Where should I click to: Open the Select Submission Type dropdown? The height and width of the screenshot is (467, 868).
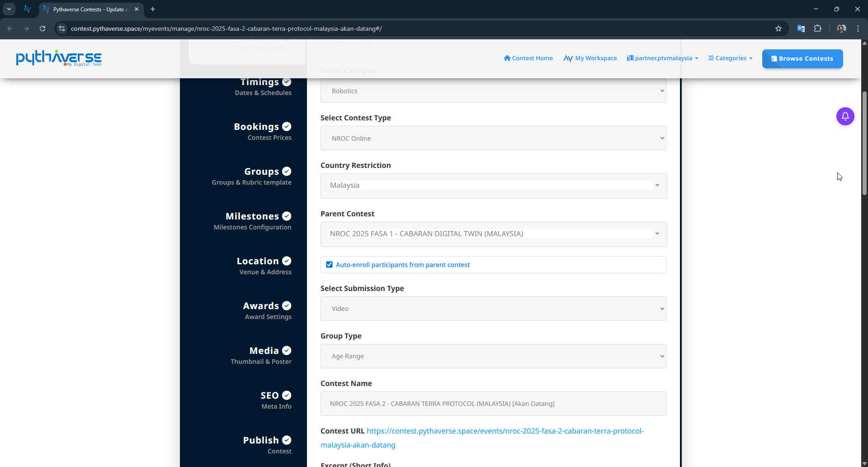point(493,309)
